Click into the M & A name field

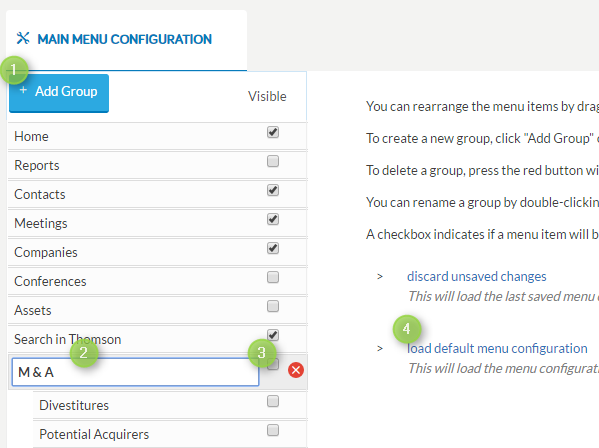tap(135, 372)
